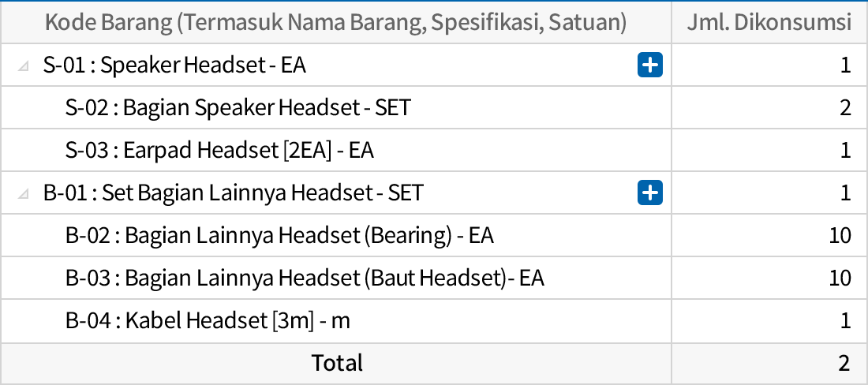Click the Total consumed value cell

point(844,363)
